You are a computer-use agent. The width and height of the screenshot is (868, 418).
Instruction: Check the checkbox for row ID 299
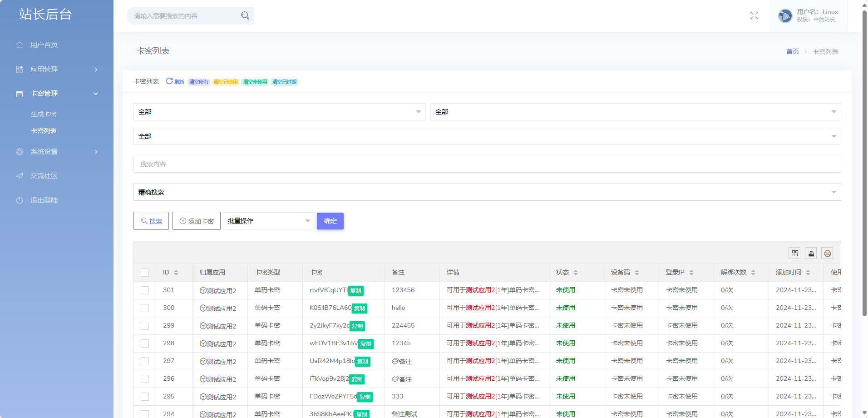point(145,326)
